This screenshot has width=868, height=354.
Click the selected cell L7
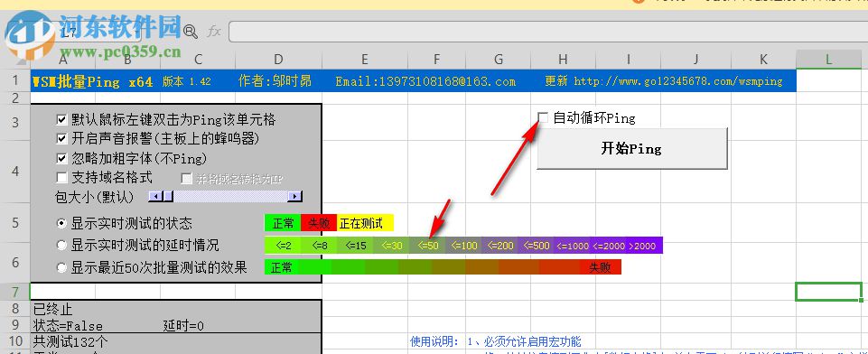pos(828,292)
